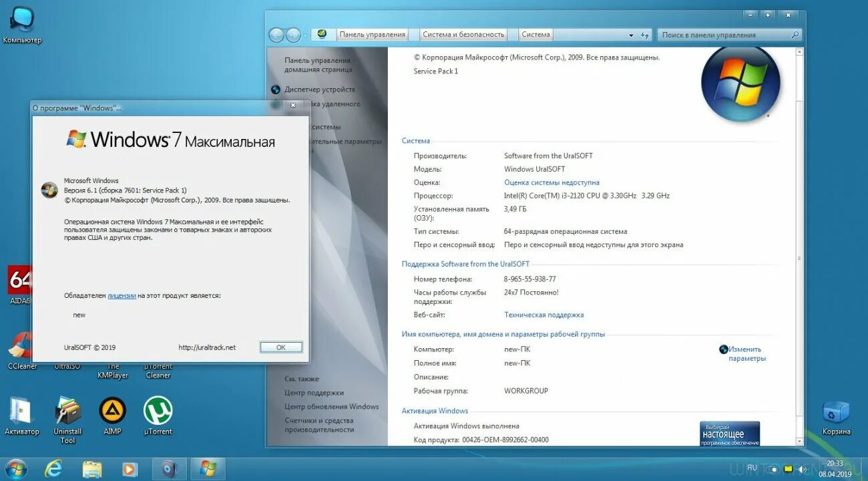Screen dimensions: 868x481
Task: Click Software from the UralSOFT manufacturer value
Action: point(548,156)
